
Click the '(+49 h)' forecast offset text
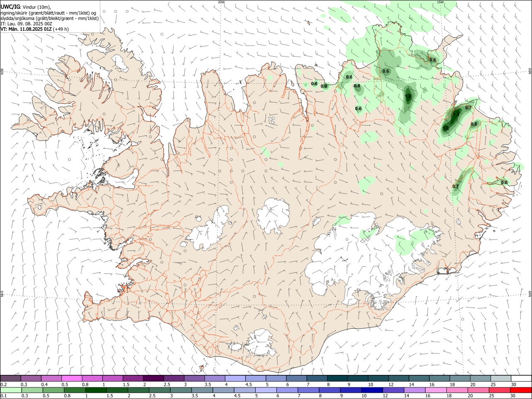point(61,29)
